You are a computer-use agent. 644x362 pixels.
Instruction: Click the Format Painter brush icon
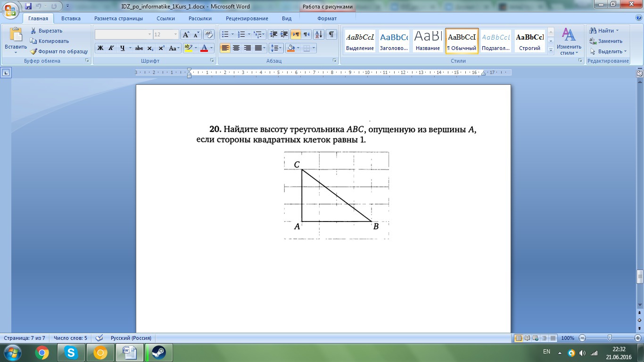point(33,51)
